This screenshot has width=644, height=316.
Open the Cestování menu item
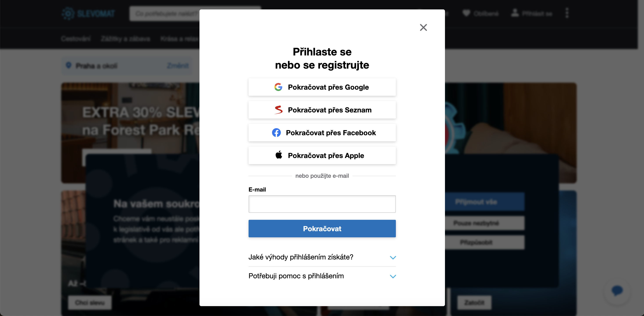[76, 39]
